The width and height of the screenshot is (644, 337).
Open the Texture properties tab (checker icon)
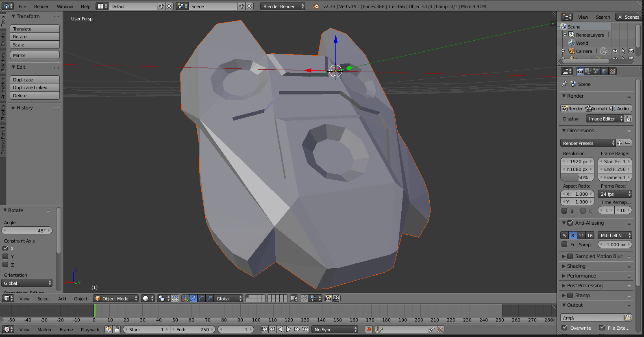[612, 71]
